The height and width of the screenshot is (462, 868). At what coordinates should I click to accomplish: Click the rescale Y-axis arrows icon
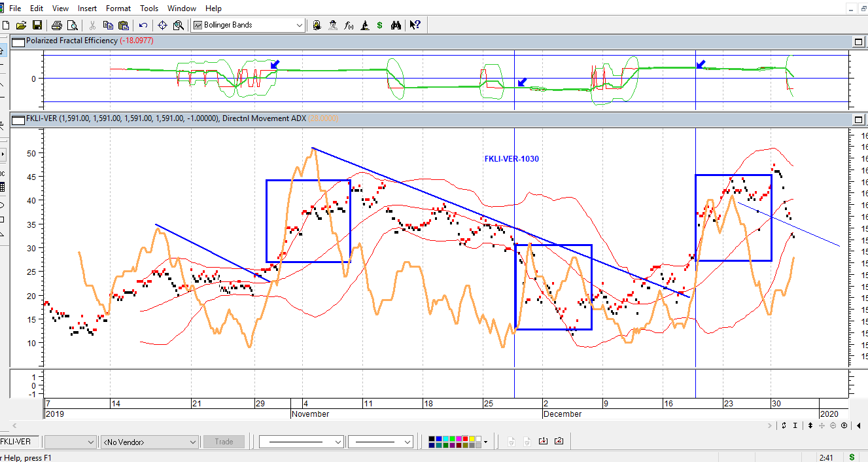pyautogui.click(x=784, y=425)
